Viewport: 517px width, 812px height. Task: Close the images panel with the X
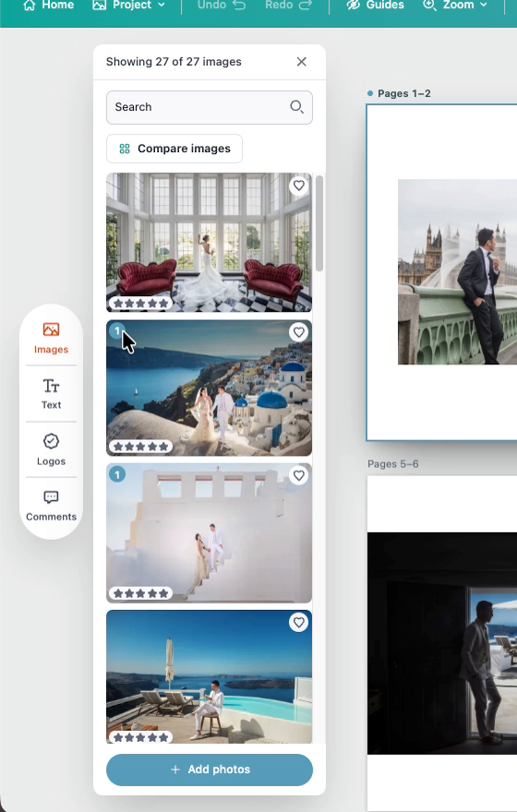coord(302,62)
